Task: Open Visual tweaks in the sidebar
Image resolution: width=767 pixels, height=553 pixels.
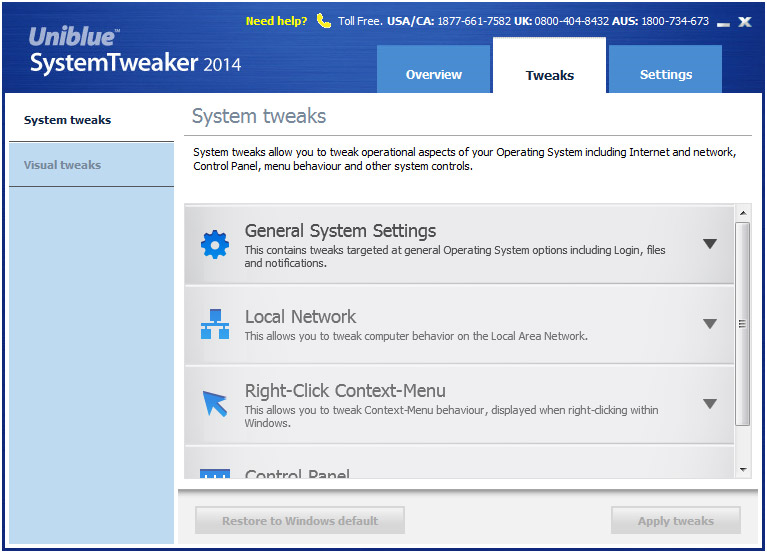Action: click(91, 165)
